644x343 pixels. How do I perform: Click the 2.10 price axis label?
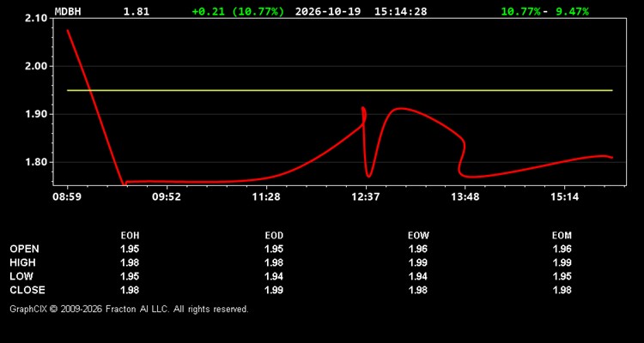[x=38, y=18]
